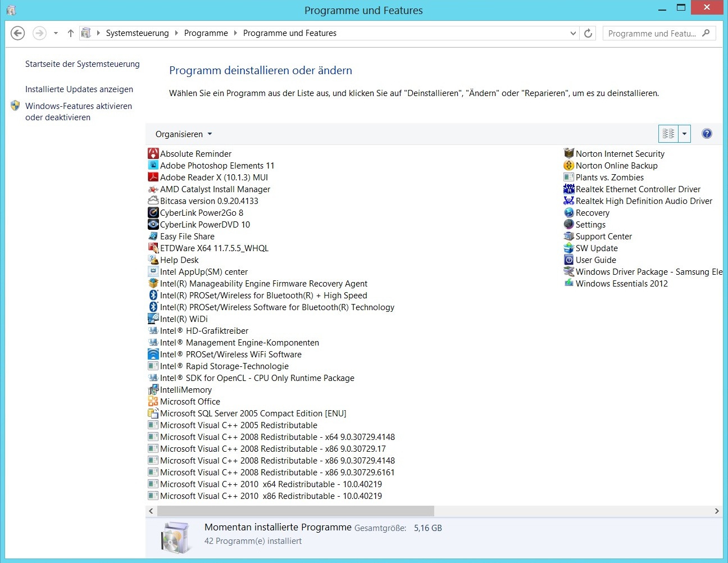Screen dimensions: 728x563
Task: Go up one level with up arrow
Action: coord(71,33)
